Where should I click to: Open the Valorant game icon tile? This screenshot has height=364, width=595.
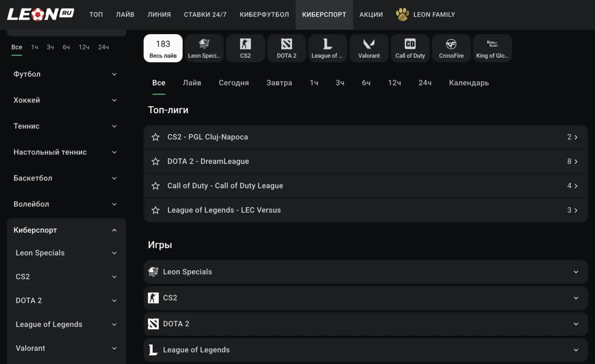point(369,48)
